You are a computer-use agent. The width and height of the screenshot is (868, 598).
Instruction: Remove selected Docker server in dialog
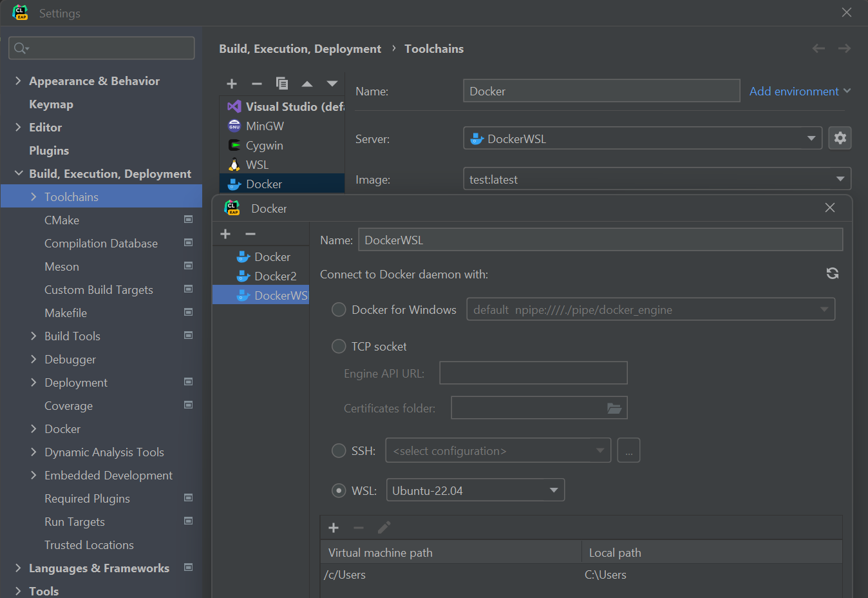pyautogui.click(x=250, y=234)
